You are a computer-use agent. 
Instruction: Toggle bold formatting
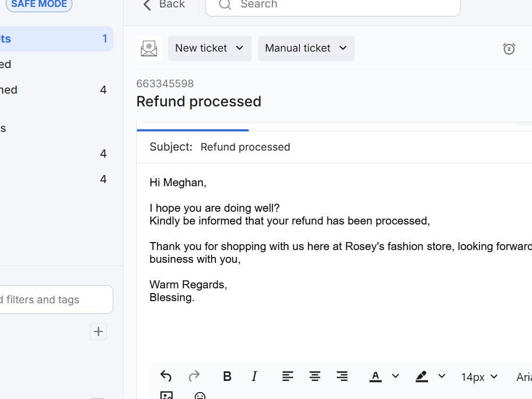pos(227,376)
